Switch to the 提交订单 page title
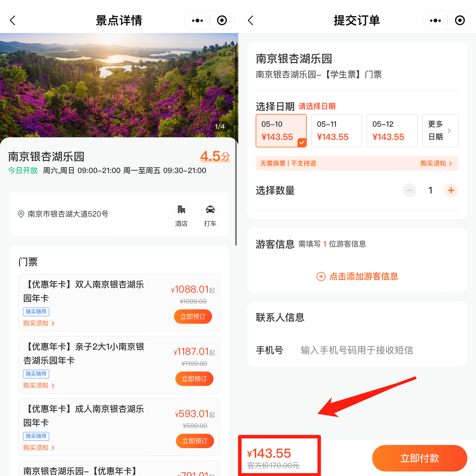476x476 pixels. tap(357, 20)
